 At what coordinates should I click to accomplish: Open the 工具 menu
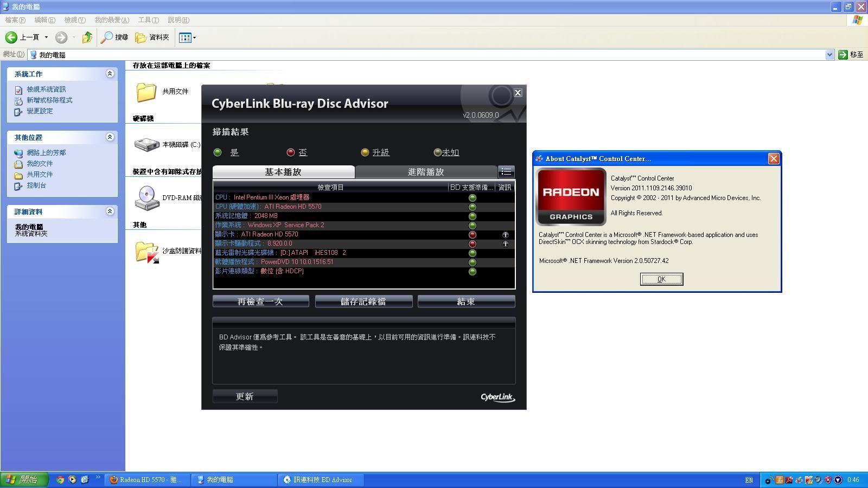[148, 20]
